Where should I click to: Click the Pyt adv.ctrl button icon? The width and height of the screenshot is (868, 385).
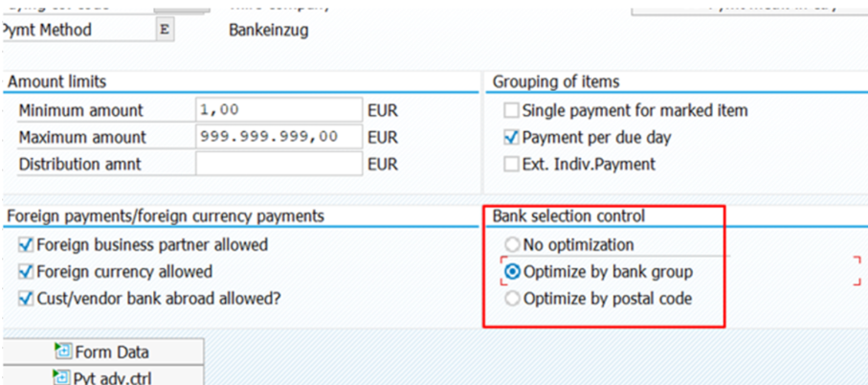point(61,377)
